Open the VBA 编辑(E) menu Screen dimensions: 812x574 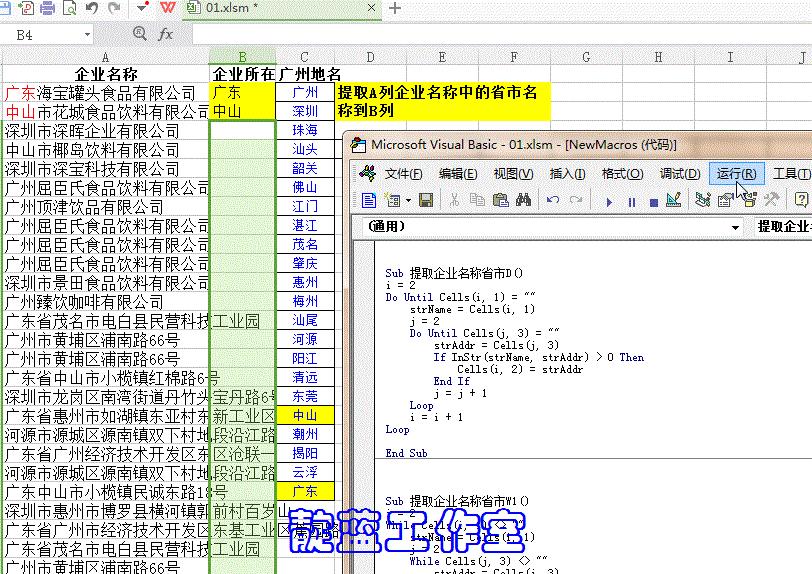click(458, 174)
